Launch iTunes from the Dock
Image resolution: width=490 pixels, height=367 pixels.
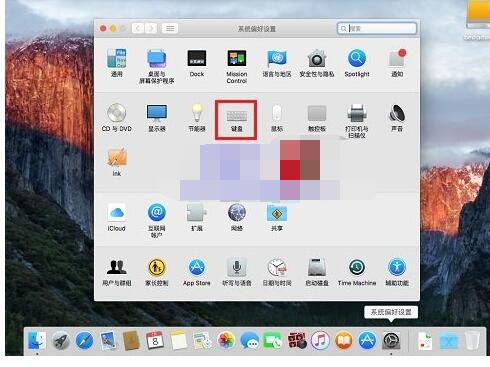point(320,341)
